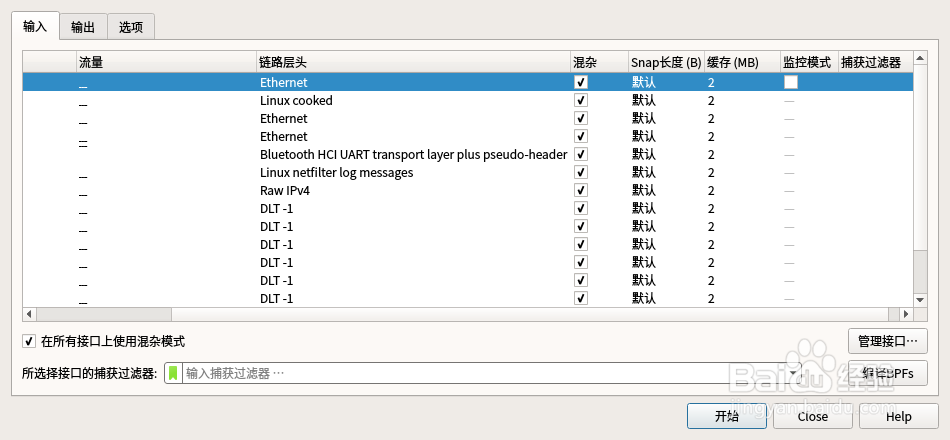Click the Help button
Viewport: 950px width, 440px height.
[899, 416]
